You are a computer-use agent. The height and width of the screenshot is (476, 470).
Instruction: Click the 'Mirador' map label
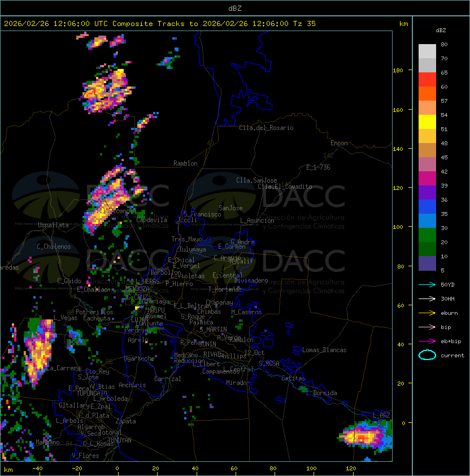point(238,383)
